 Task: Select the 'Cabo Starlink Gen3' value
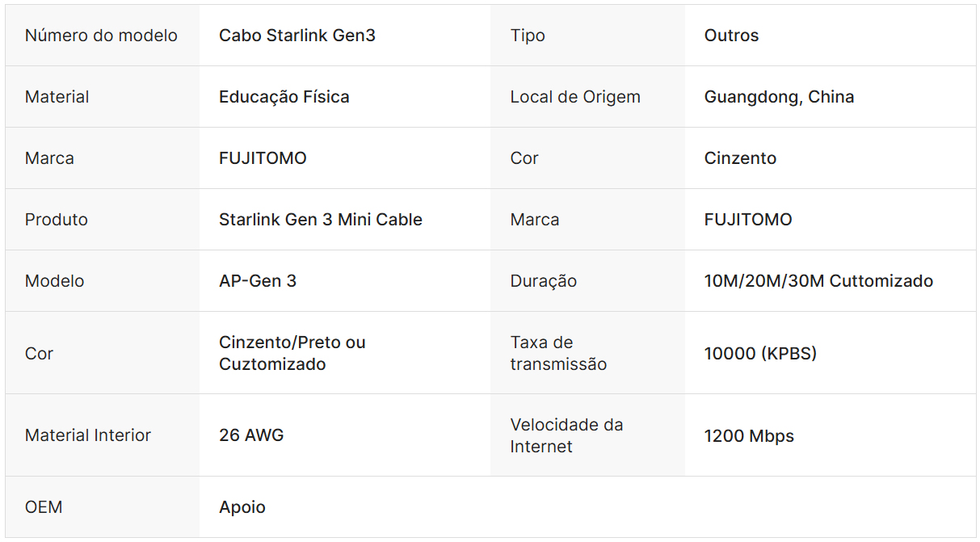tap(297, 36)
